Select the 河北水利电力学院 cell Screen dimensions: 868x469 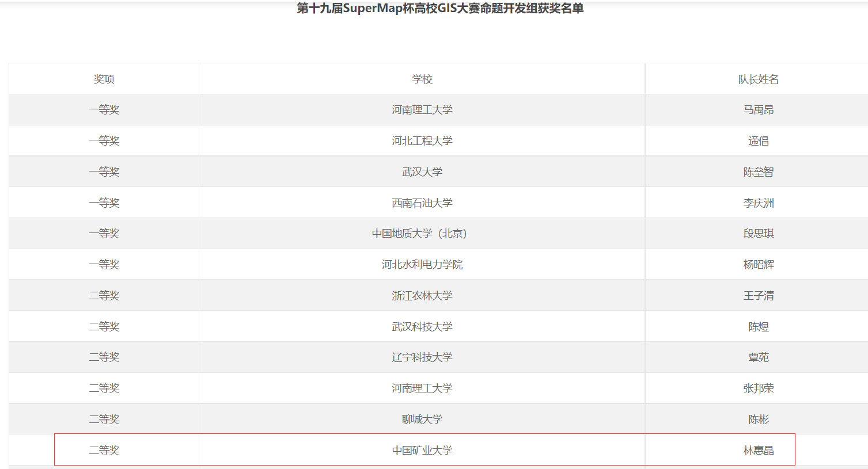pos(422,265)
